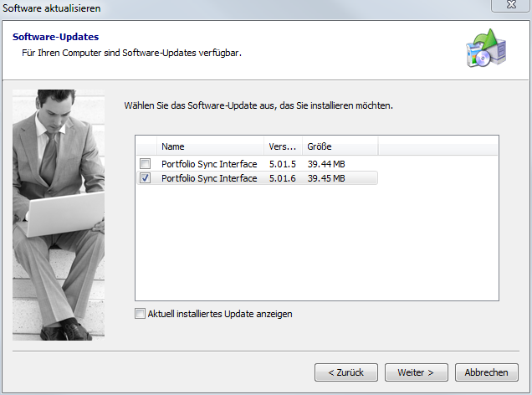532x395 pixels.
Task: Proceed with the Weiter button
Action: (417, 372)
